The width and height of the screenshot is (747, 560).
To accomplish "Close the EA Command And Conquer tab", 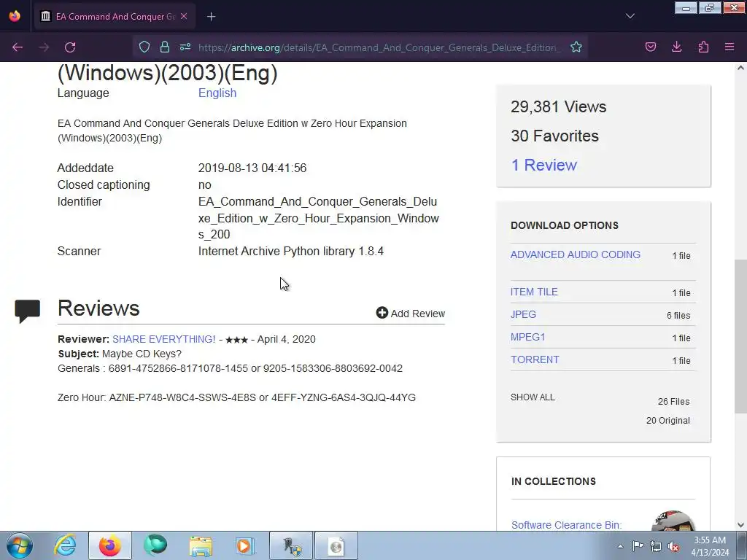I will [184, 16].
